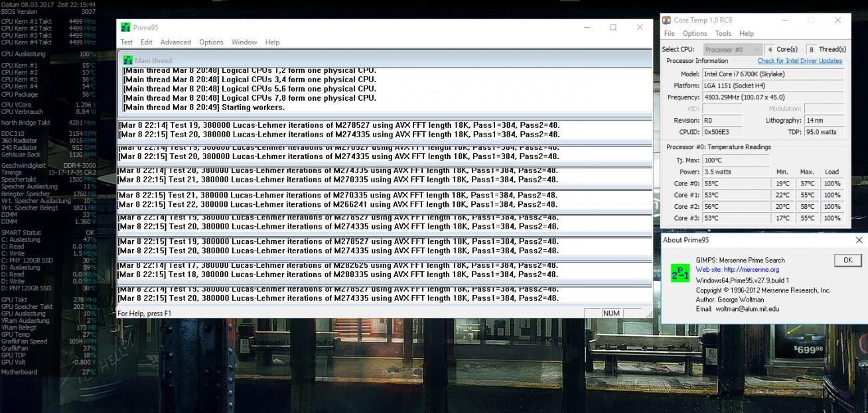Click the Core #2 Max value 58°C

click(807, 207)
